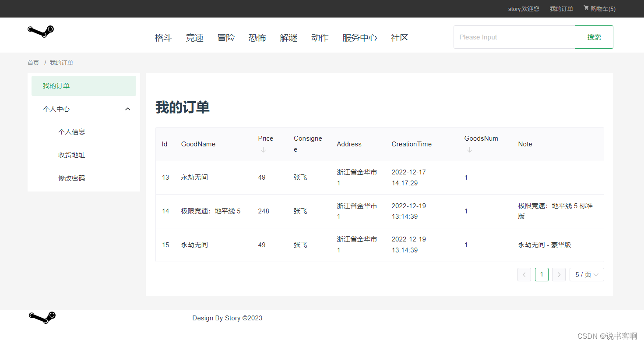
Task: Click order Id 13 cell
Action: coord(165,177)
